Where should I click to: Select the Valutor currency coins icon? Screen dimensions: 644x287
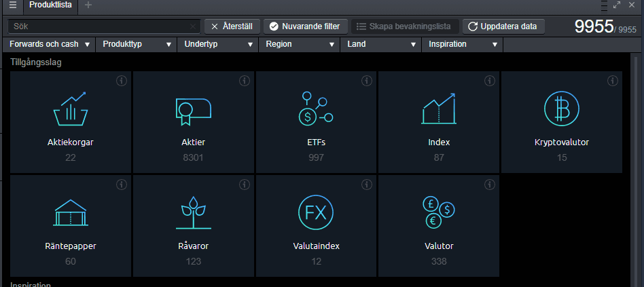(439, 212)
